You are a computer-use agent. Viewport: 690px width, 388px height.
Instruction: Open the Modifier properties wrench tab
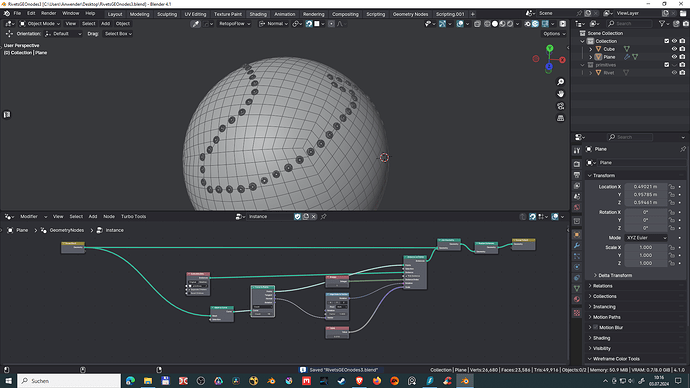[577, 245]
